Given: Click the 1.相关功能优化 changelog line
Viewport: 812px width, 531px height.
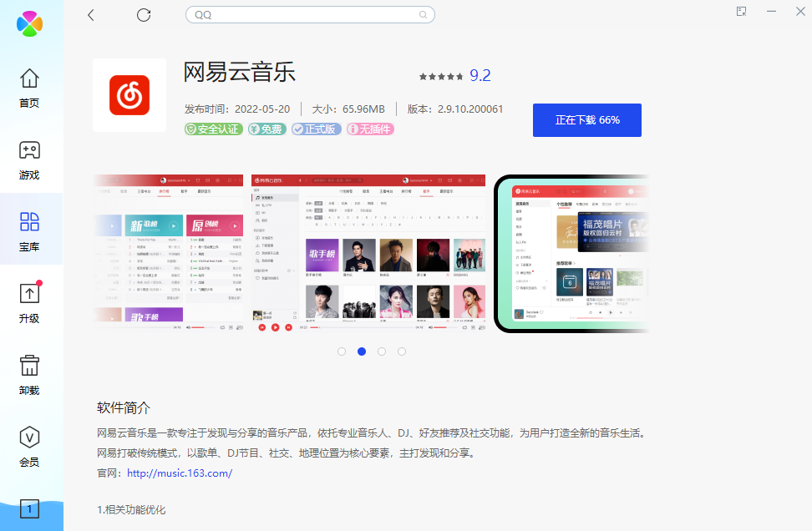Looking at the screenshot, I should 131,510.
